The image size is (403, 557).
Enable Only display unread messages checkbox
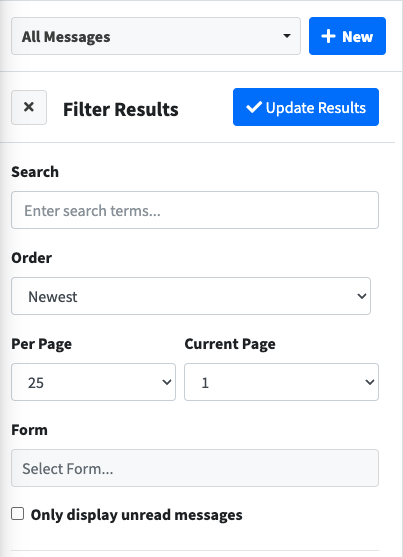tap(17, 514)
